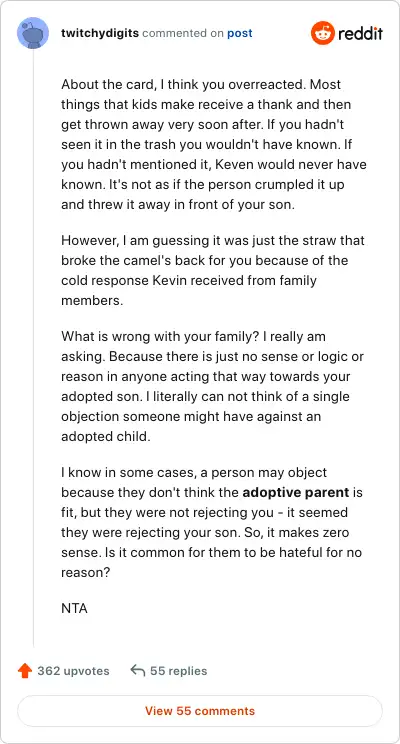Click the '55 replies' label
Screen dimensions: 400x744
tap(179, 671)
